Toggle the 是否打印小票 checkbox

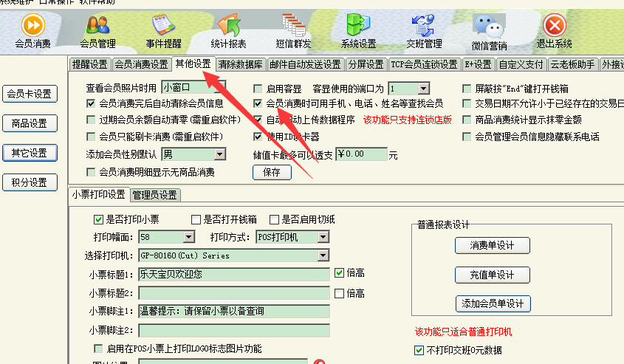coord(98,219)
